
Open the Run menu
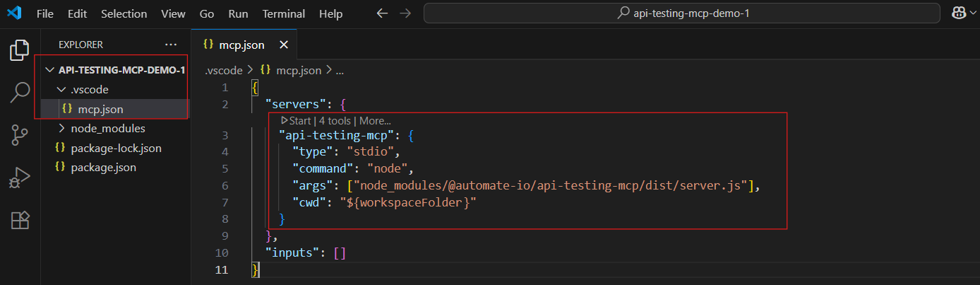[238, 13]
